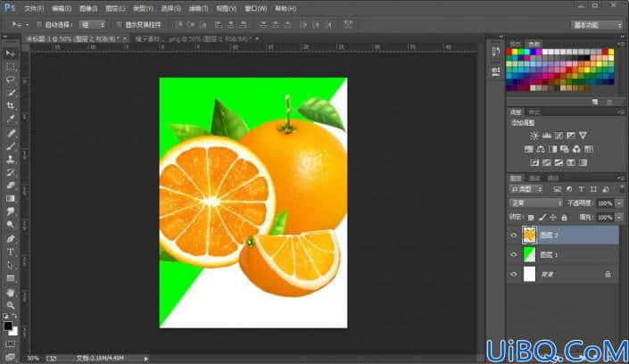Toggle lock all button in Layers
Viewport: 629px width, 364px height.
click(565, 218)
